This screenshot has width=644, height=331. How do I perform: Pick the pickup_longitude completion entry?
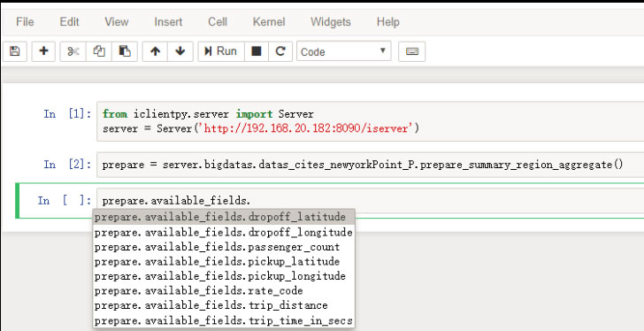pyautogui.click(x=224, y=276)
